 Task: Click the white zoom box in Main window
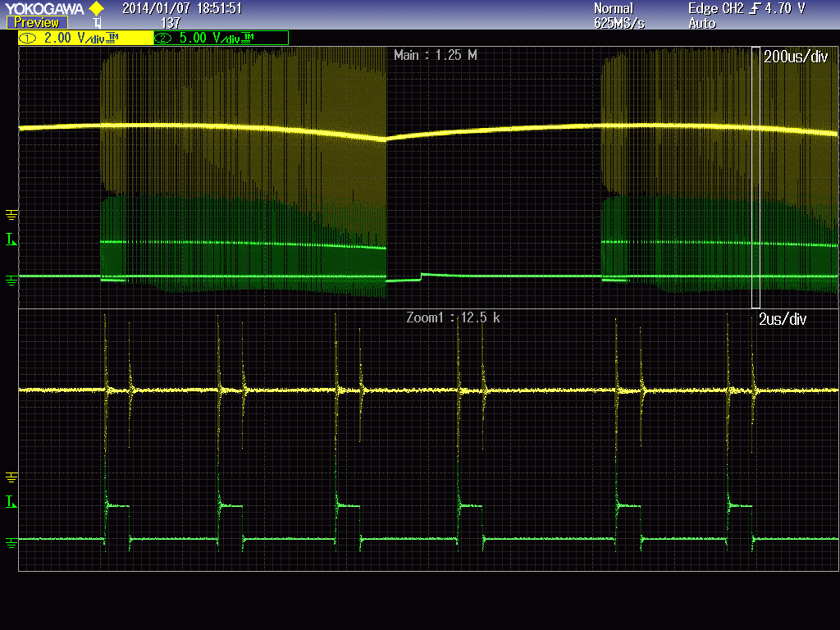756,177
